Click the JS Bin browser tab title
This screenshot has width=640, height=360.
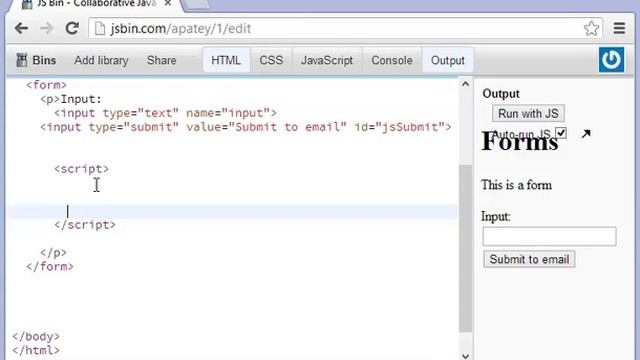click(x=96, y=3)
